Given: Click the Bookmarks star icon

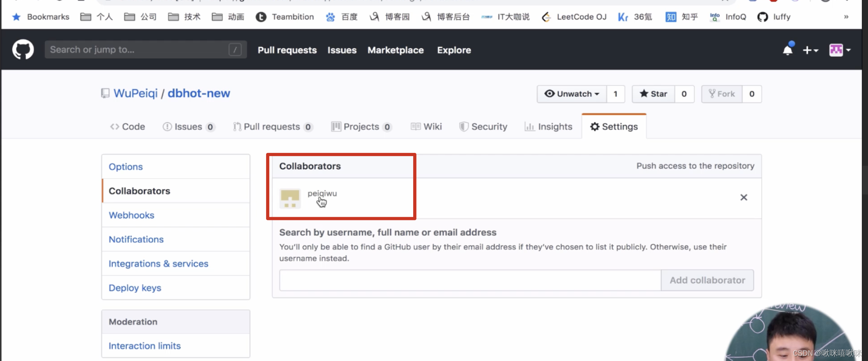Looking at the screenshot, I should coord(16,17).
